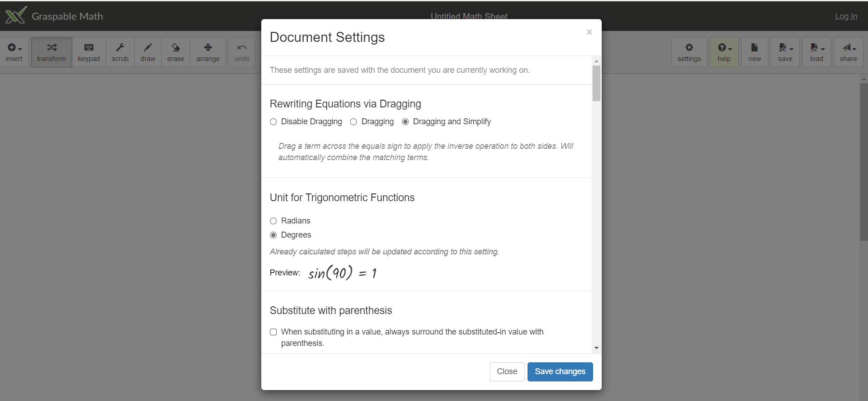Image resolution: width=868 pixels, height=401 pixels.
Task: Open the keypad tool
Action: 89,52
